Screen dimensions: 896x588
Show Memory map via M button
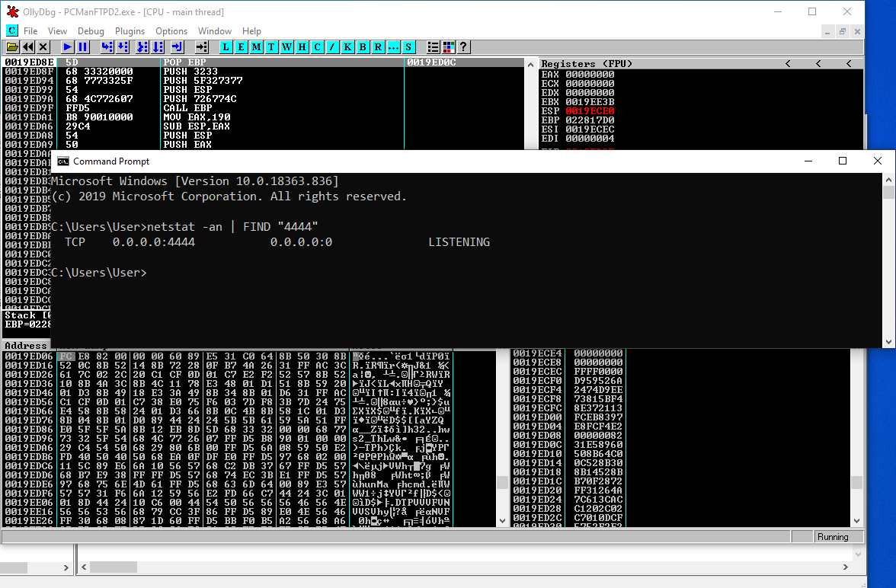click(x=257, y=47)
